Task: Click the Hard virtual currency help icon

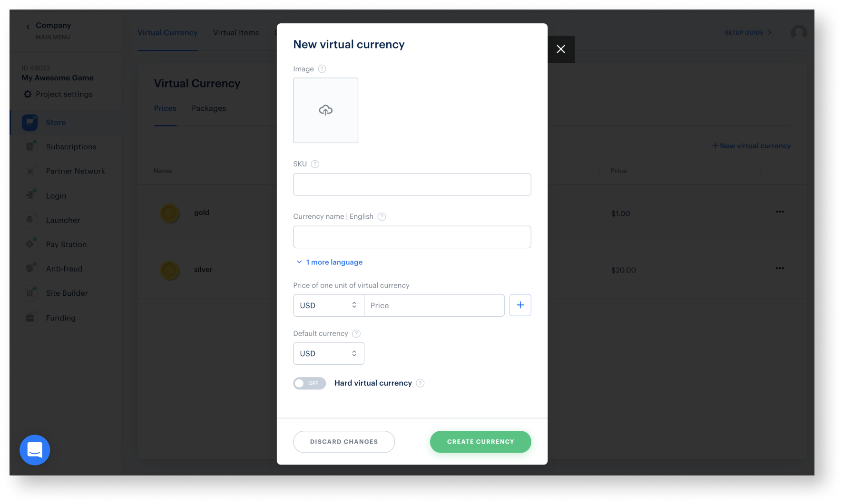Action: [420, 383]
